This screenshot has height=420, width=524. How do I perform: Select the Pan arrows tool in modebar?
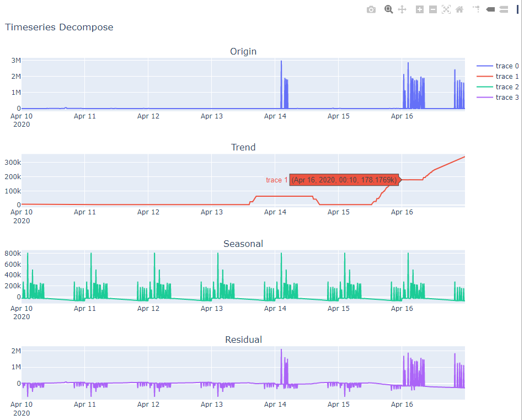click(x=402, y=10)
